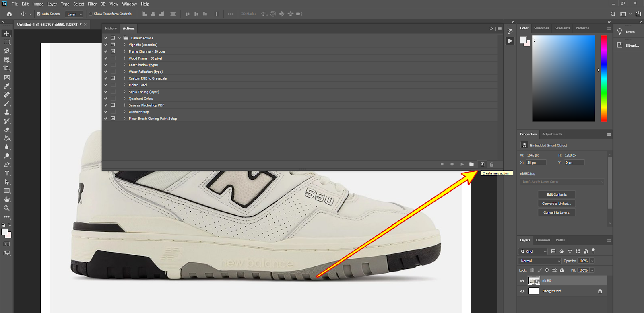Screen dimensions: 644x313
Task: Hide the nb550 layer
Action: [x=522, y=281]
